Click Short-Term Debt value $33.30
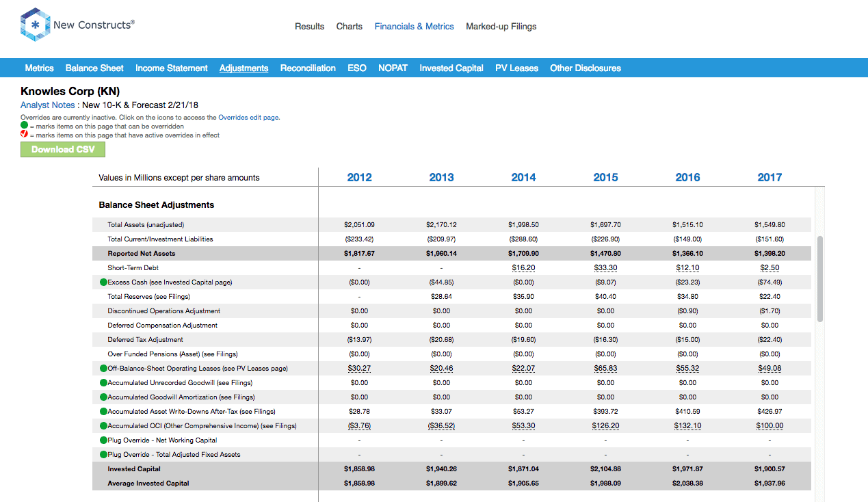 [605, 268]
